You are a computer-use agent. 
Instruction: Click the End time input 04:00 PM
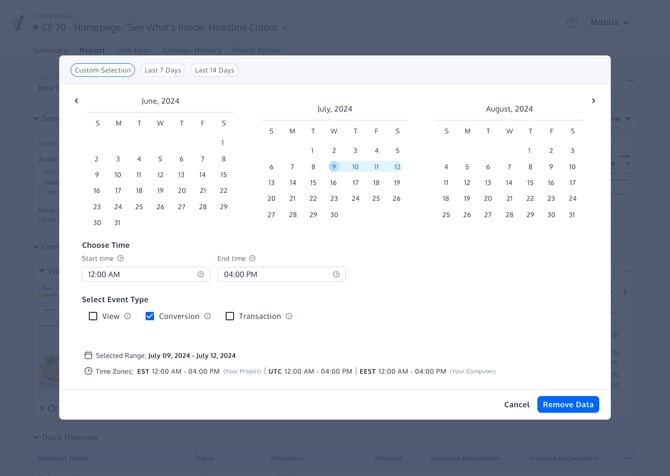click(x=281, y=274)
